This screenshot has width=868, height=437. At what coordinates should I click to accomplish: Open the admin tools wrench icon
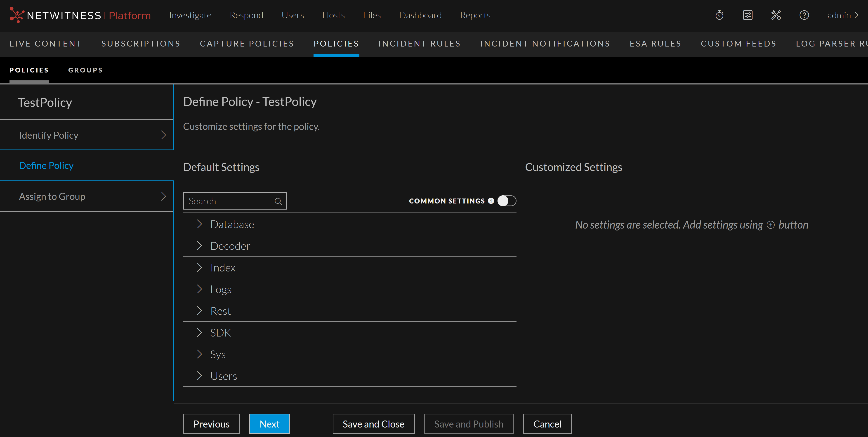tap(776, 15)
